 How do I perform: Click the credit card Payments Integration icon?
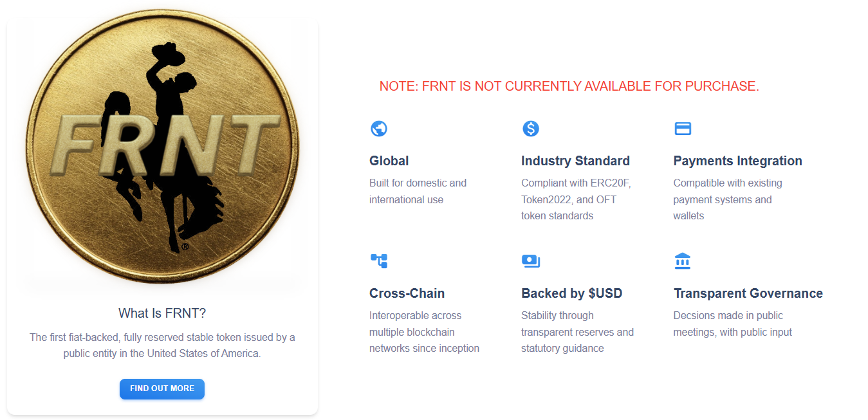click(x=683, y=129)
